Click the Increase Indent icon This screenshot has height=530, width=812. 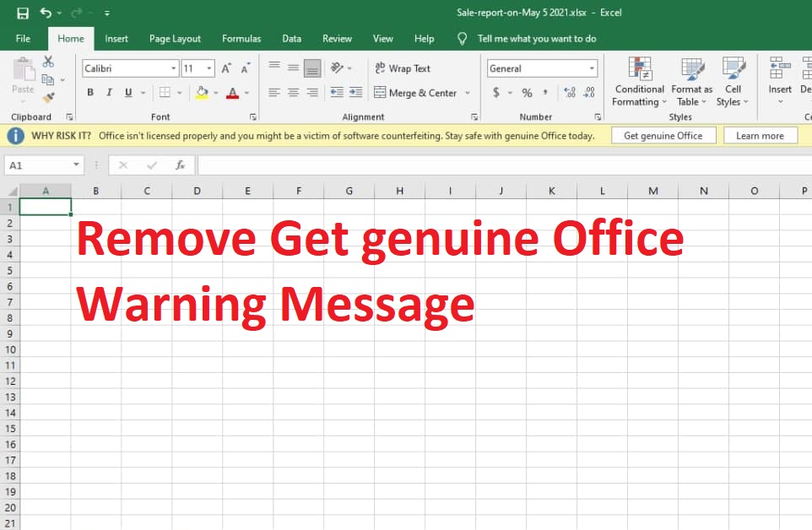[x=355, y=93]
